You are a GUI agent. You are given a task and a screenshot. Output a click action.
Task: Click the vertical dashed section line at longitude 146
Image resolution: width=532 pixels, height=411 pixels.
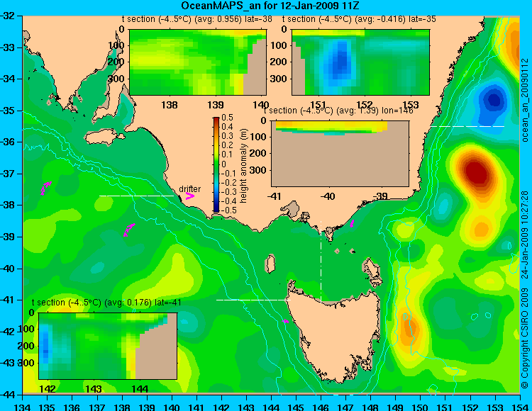[321, 261]
